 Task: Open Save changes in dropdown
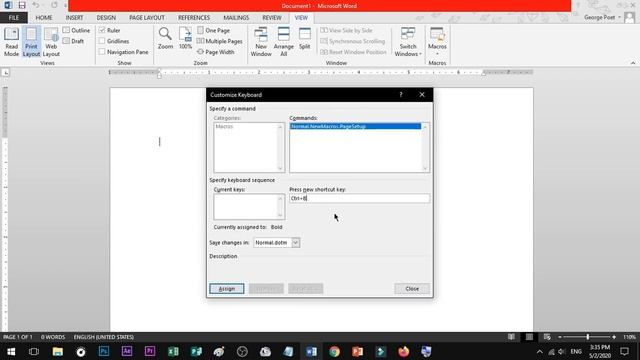296,242
